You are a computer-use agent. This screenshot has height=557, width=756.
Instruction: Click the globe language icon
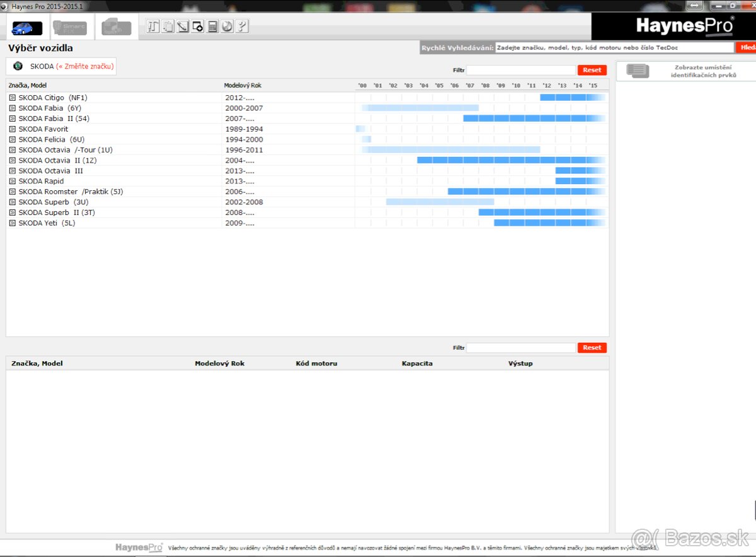click(227, 26)
